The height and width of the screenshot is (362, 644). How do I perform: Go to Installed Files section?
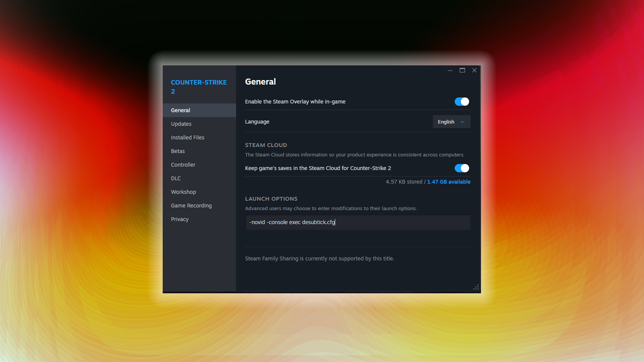click(199, 137)
